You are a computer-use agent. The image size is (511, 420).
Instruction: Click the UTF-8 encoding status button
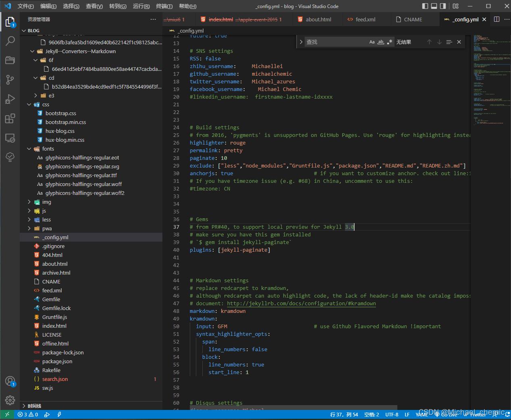(391, 414)
